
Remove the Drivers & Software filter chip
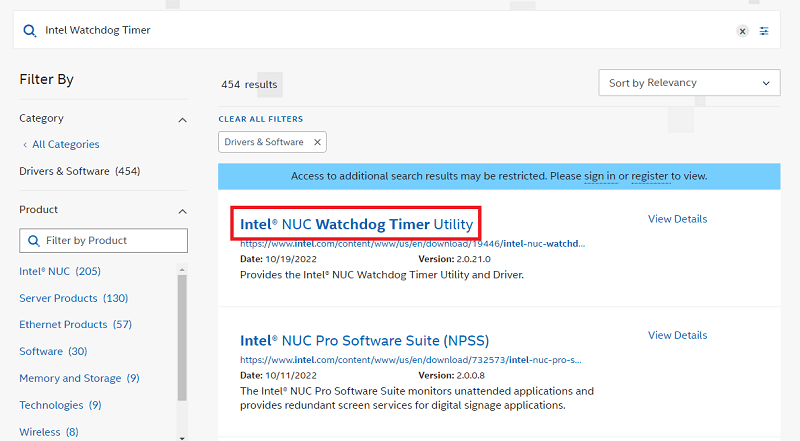pyautogui.click(x=317, y=142)
